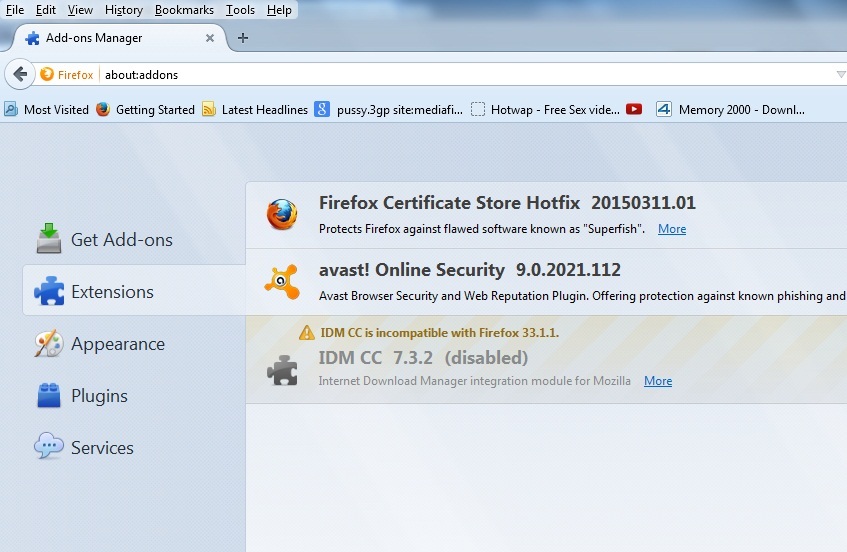Open the History menu
The height and width of the screenshot is (552, 847).
[x=124, y=10]
